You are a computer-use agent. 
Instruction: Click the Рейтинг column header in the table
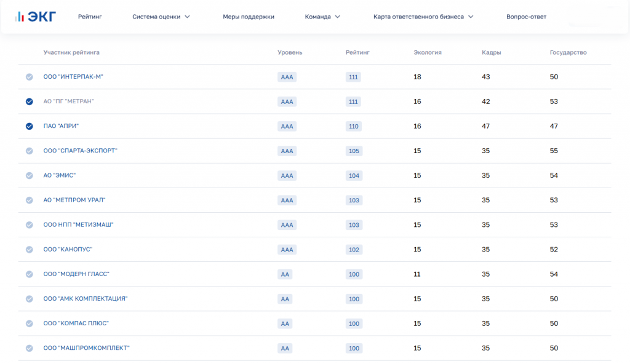[357, 53]
